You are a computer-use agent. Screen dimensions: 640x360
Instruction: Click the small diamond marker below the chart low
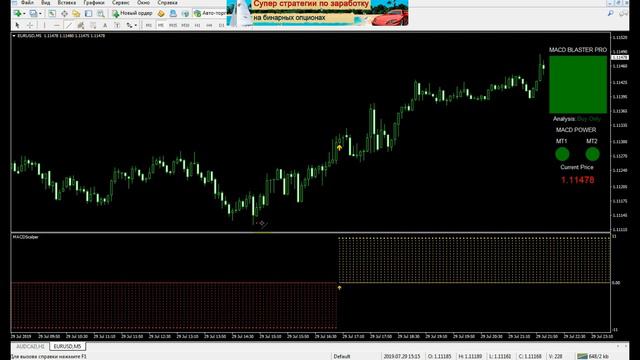point(262,223)
